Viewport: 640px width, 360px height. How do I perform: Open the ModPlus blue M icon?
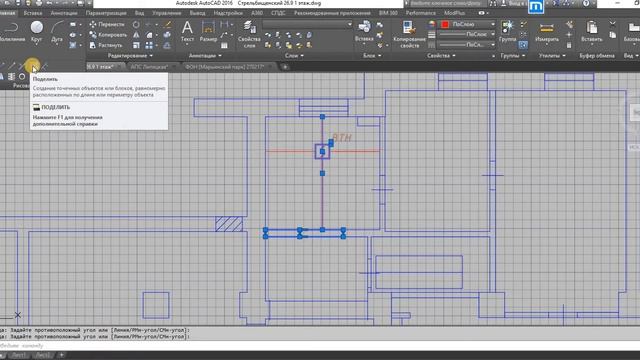click(536, 7)
